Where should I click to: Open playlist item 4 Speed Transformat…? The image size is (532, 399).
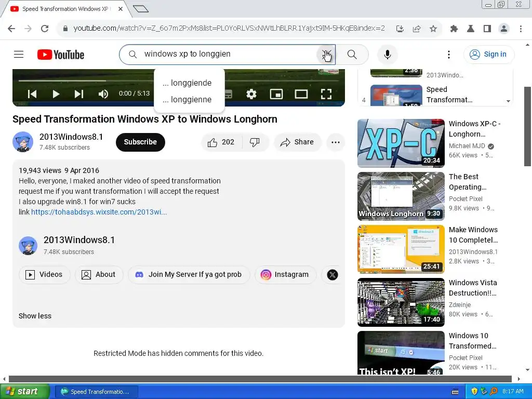tap(435, 95)
